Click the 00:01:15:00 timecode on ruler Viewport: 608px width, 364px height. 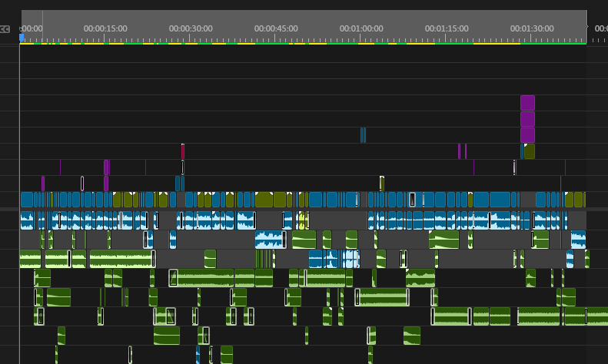[x=447, y=28]
